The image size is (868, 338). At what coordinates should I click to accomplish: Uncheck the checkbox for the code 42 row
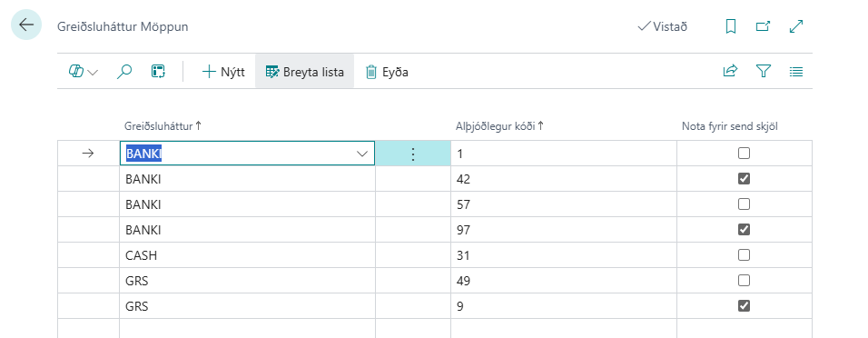[x=744, y=178]
